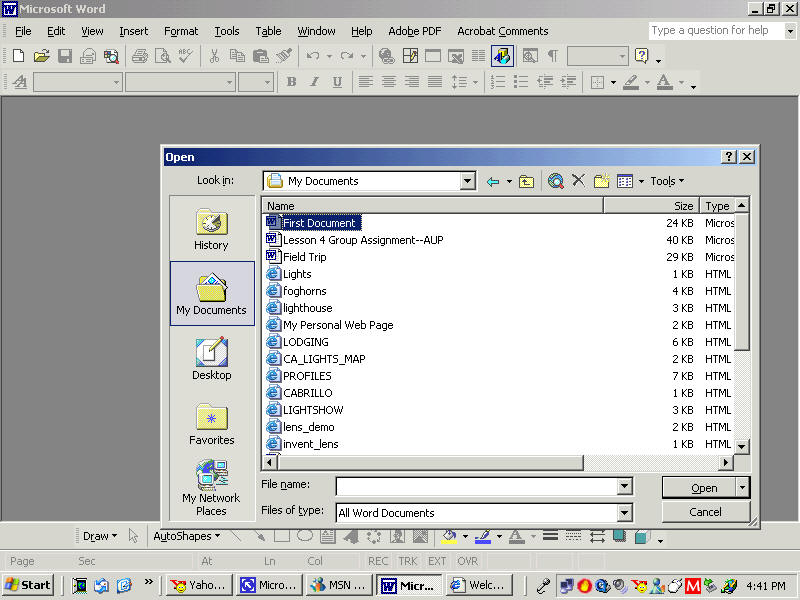Click the New Blank Document icon
Viewport: 800px width, 600px height.
(18, 56)
